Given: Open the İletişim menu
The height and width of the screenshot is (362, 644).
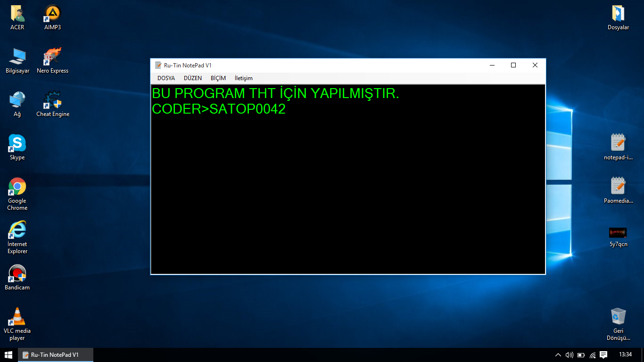Looking at the screenshot, I should [244, 78].
